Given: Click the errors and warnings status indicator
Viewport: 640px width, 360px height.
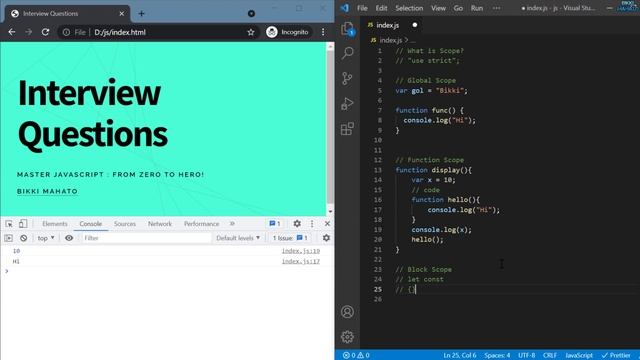Looking at the screenshot, I should [x=356, y=355].
